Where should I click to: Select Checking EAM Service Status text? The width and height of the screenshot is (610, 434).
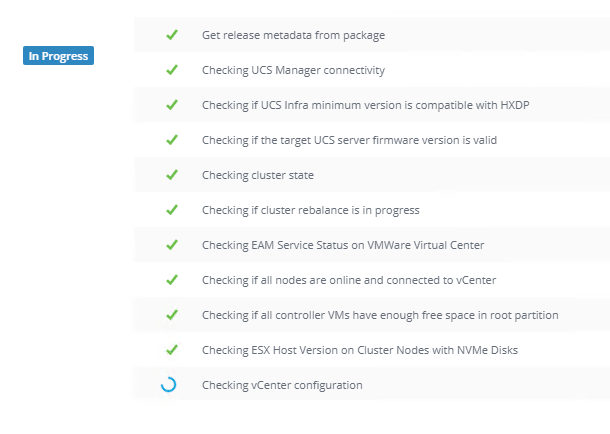(328, 245)
